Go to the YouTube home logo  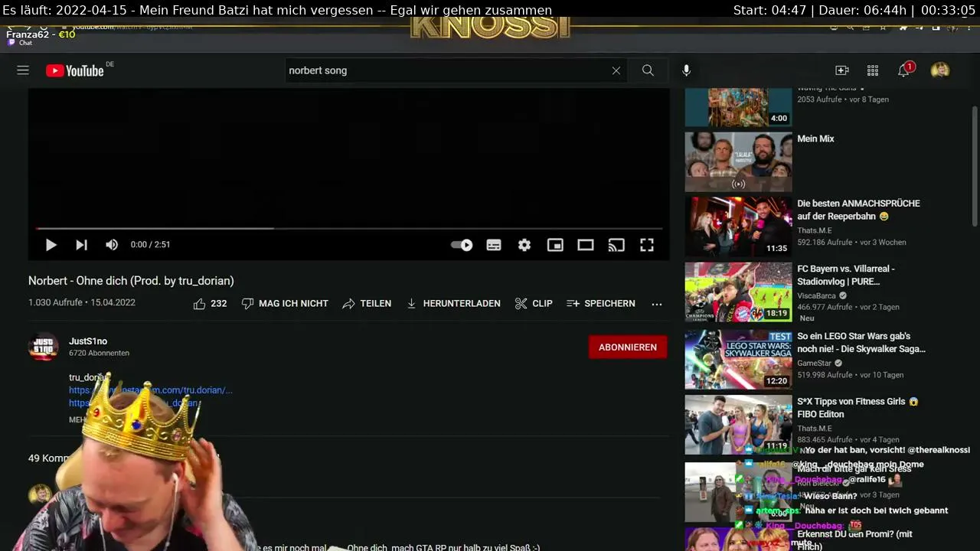tap(74, 70)
